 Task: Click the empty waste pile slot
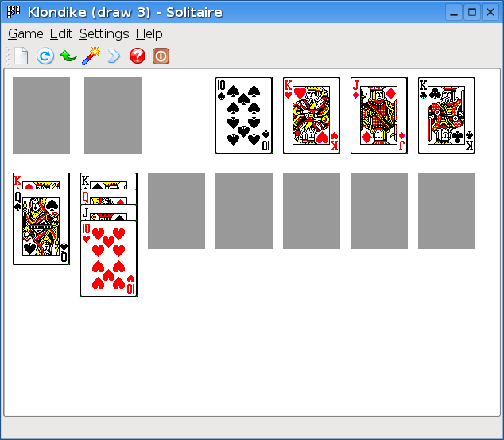click(113, 115)
